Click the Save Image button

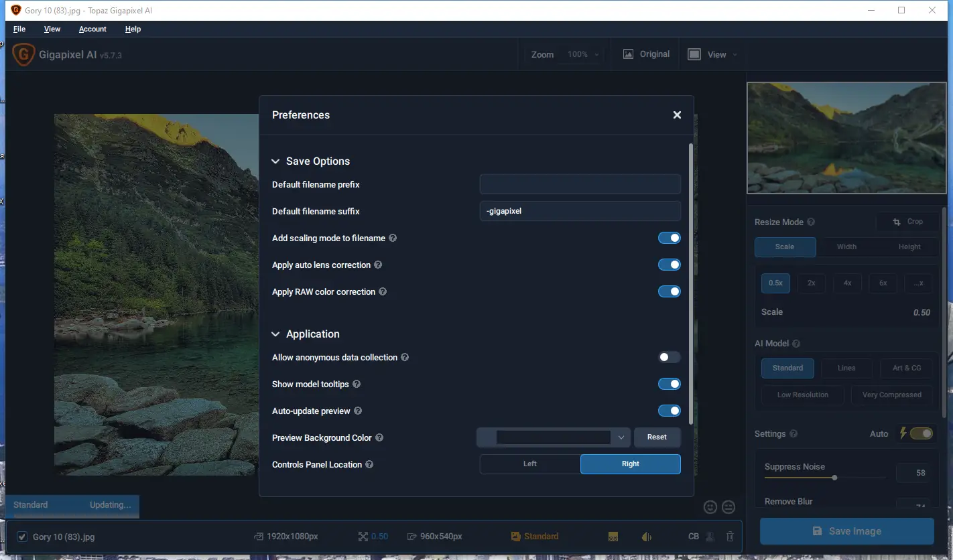[846, 531]
